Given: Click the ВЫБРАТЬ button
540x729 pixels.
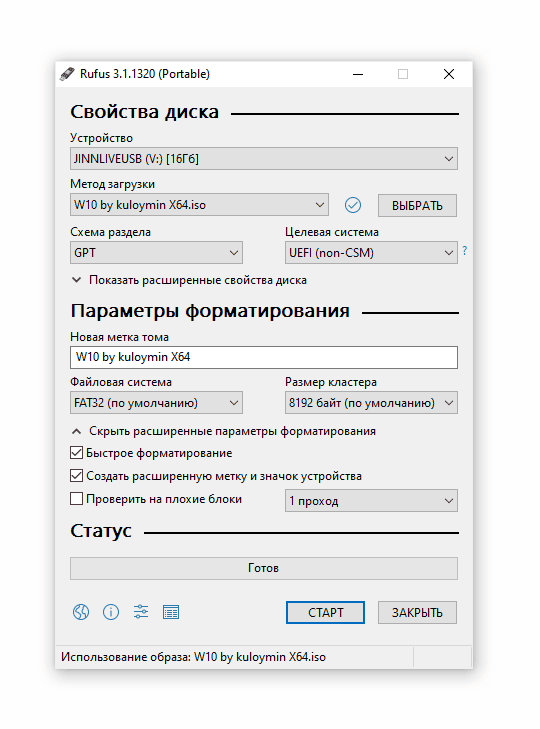Looking at the screenshot, I should point(417,205).
